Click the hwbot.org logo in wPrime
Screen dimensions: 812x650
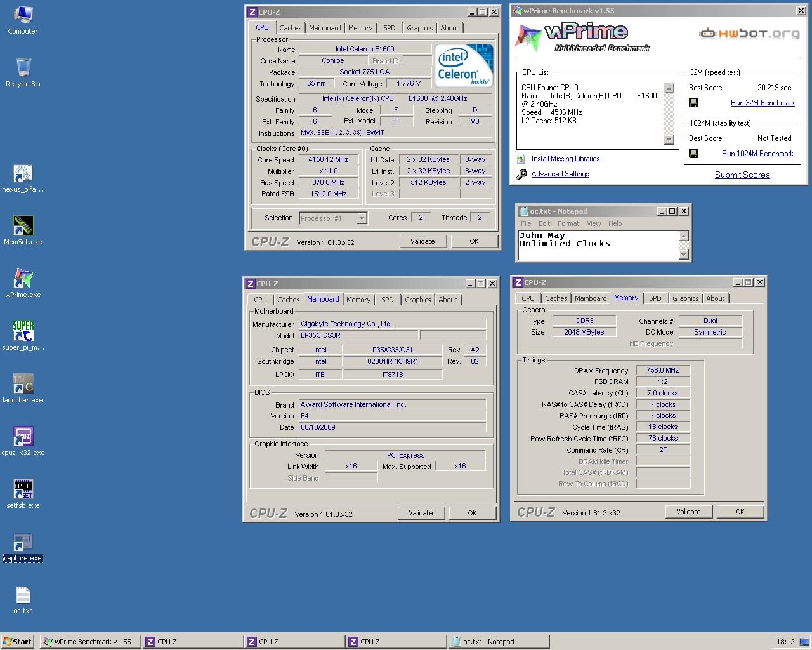(x=749, y=34)
